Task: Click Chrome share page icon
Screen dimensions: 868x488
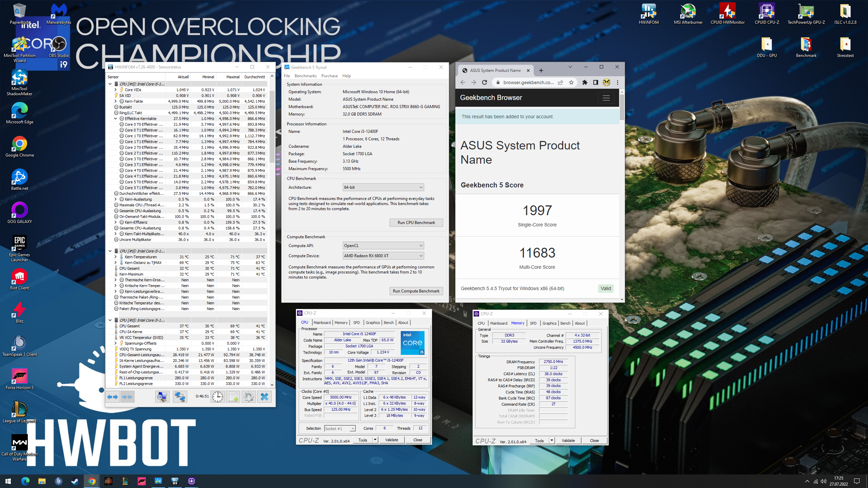Action: [561, 82]
